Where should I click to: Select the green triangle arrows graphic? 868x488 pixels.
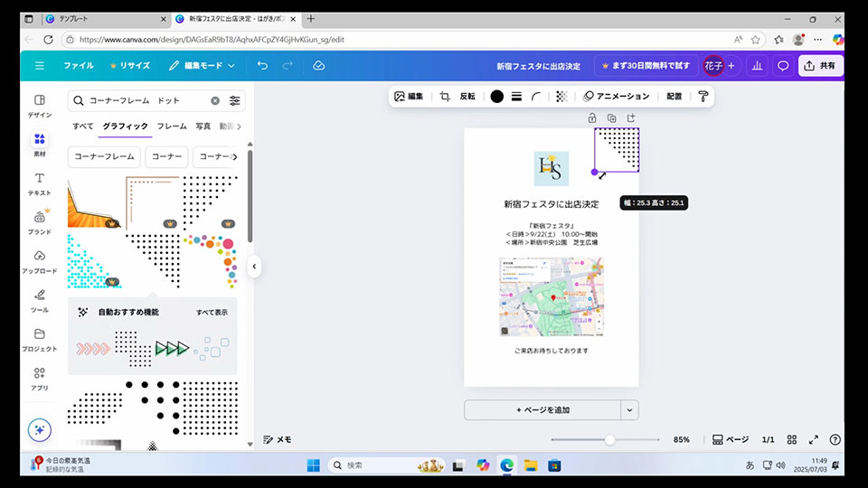coord(172,349)
